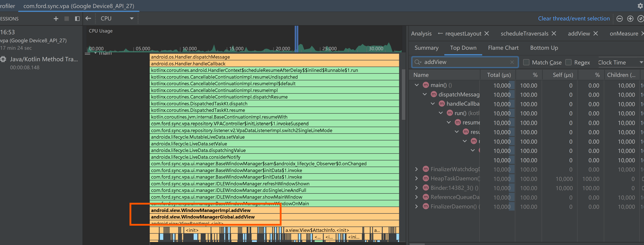
Task: Zoom in the timeline with plus icon
Action: click(630, 19)
